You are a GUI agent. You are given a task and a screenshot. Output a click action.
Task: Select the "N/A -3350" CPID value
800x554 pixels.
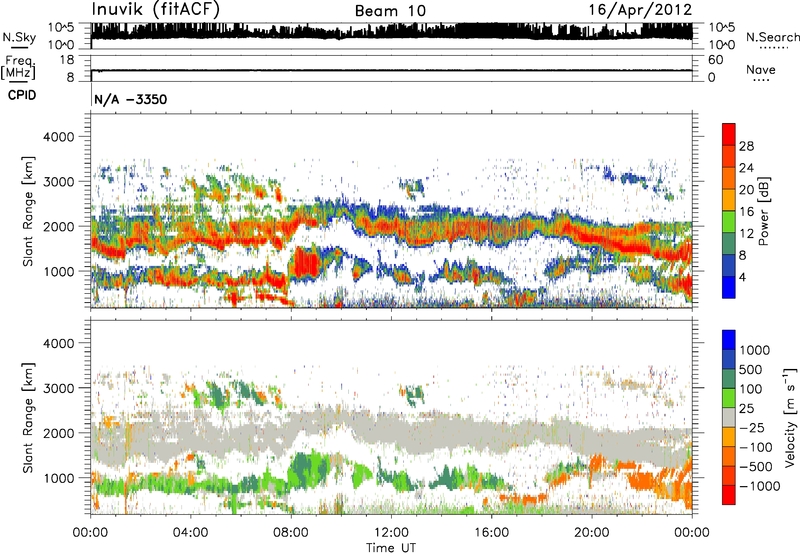(131, 99)
